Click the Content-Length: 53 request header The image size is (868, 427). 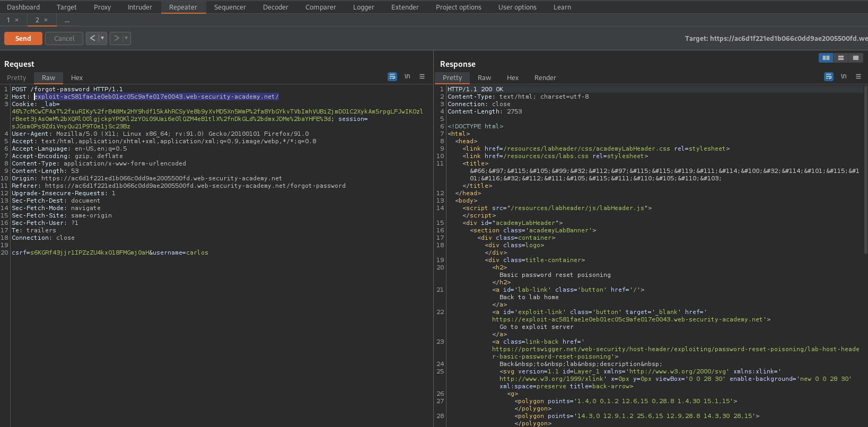click(x=45, y=171)
